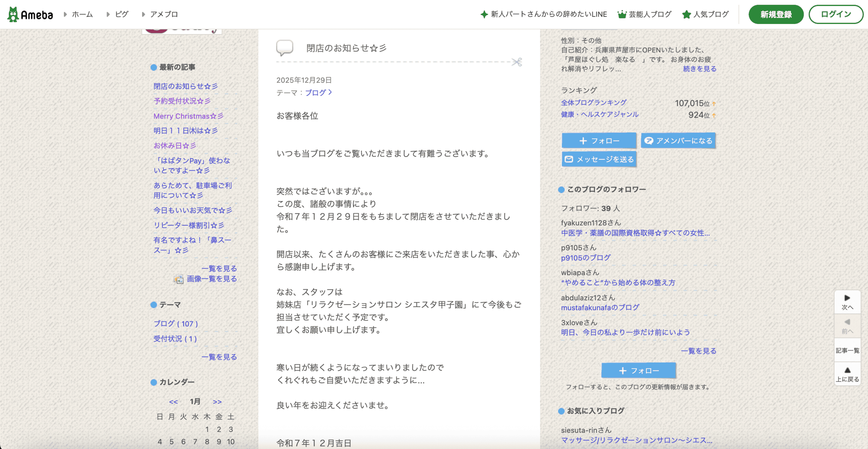Follow blog using top フォロー button

tap(599, 141)
